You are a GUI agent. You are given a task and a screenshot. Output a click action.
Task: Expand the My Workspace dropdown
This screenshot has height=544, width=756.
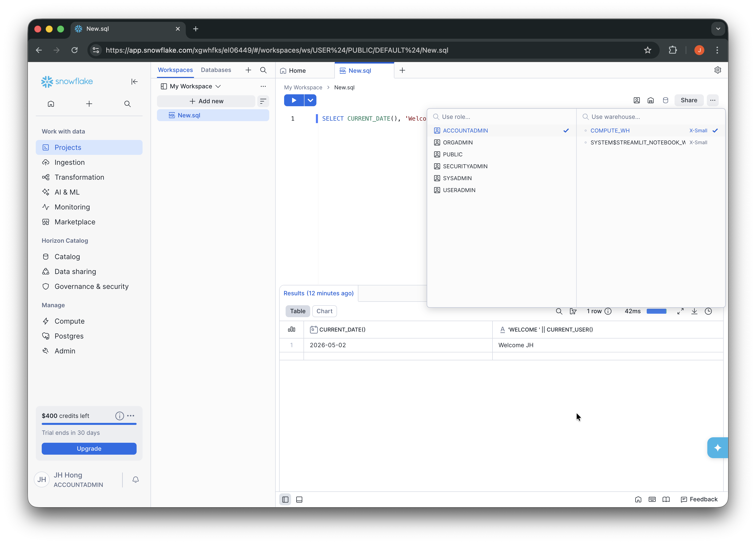coord(191,86)
